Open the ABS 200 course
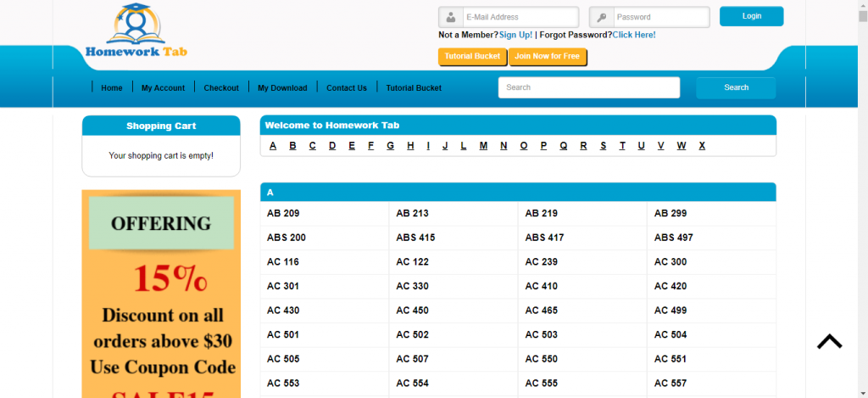This screenshot has width=868, height=398. (287, 238)
